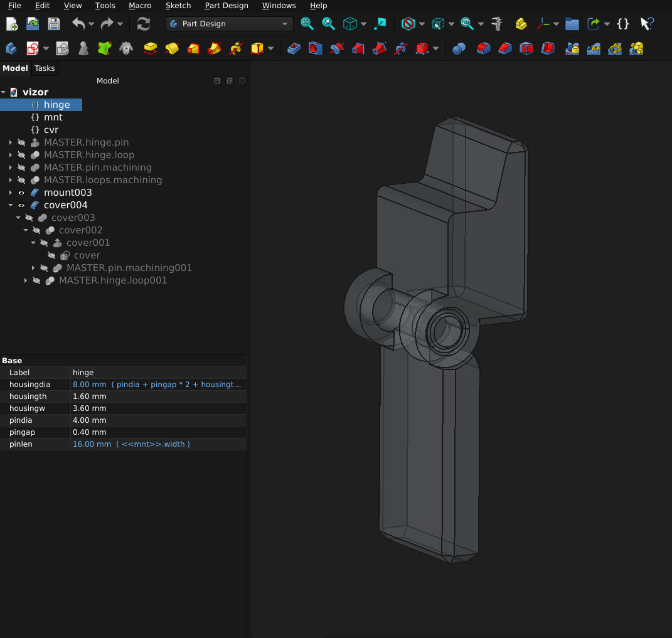Click the Fit selection view icon
This screenshot has height=638, width=672.
click(x=328, y=24)
